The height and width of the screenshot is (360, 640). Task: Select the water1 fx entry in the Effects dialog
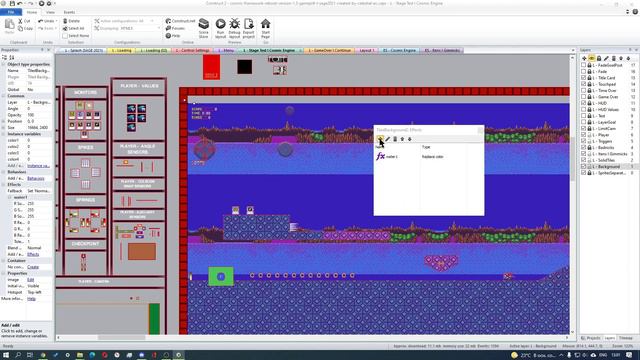387,156
